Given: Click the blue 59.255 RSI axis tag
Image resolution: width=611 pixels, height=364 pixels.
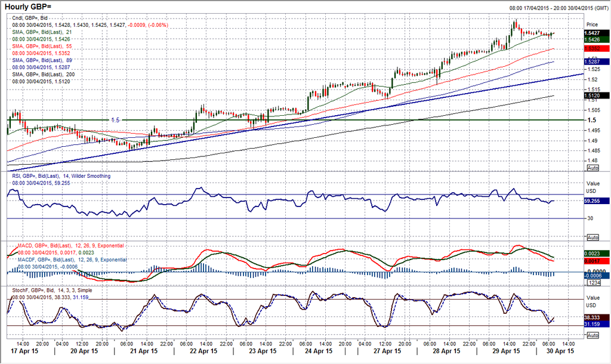Looking at the screenshot, I should click(597, 201).
